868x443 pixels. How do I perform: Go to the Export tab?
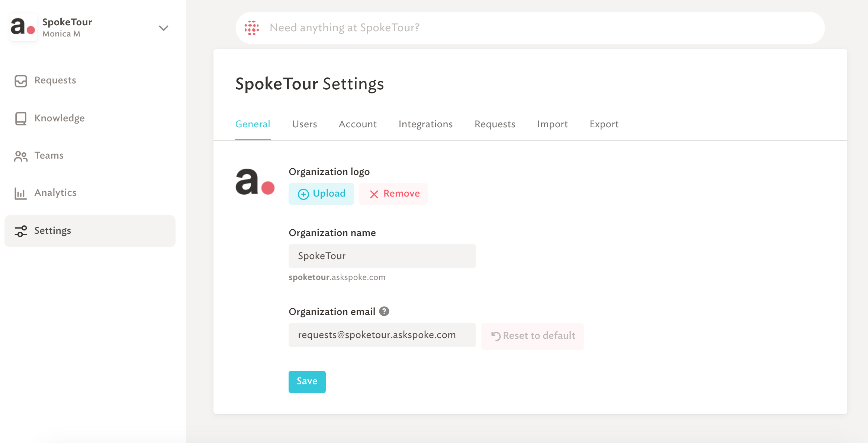click(x=604, y=124)
